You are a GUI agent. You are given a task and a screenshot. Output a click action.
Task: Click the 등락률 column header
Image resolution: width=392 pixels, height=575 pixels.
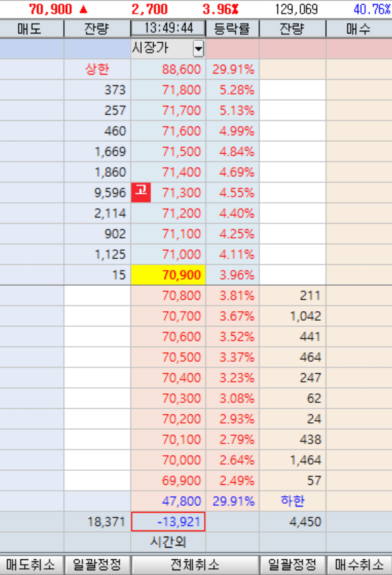coord(232,29)
